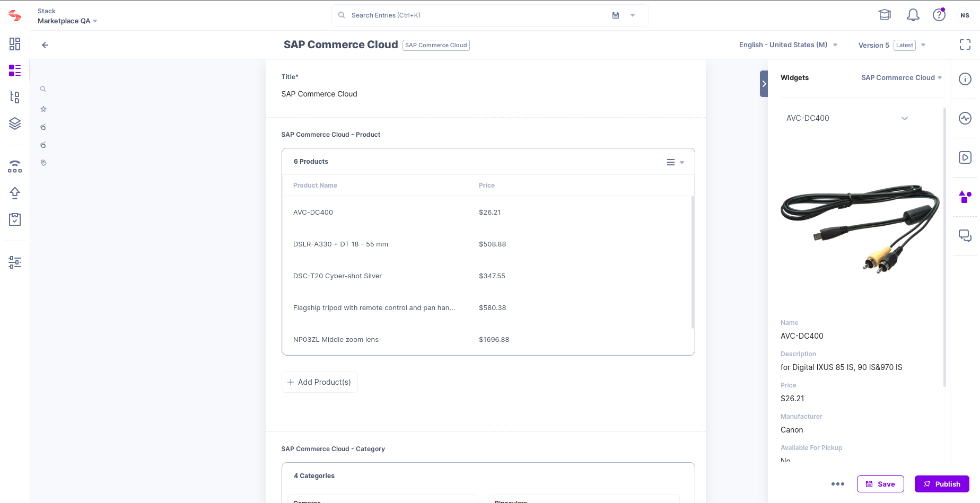Click the search magnifier in search bar
The width and height of the screenshot is (980, 503).
click(342, 15)
